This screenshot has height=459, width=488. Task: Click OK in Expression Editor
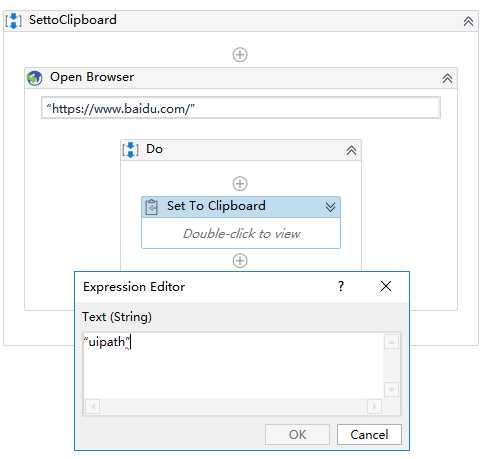pos(297,434)
